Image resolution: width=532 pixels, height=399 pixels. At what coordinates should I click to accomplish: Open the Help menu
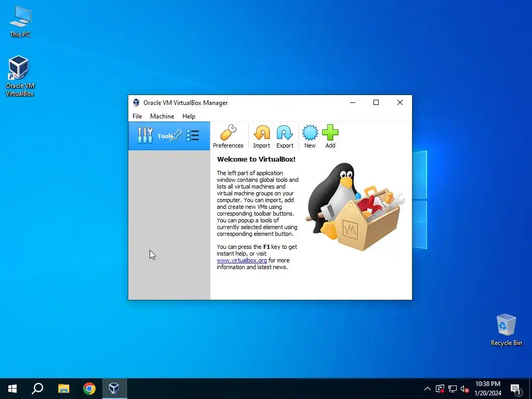[x=189, y=116]
